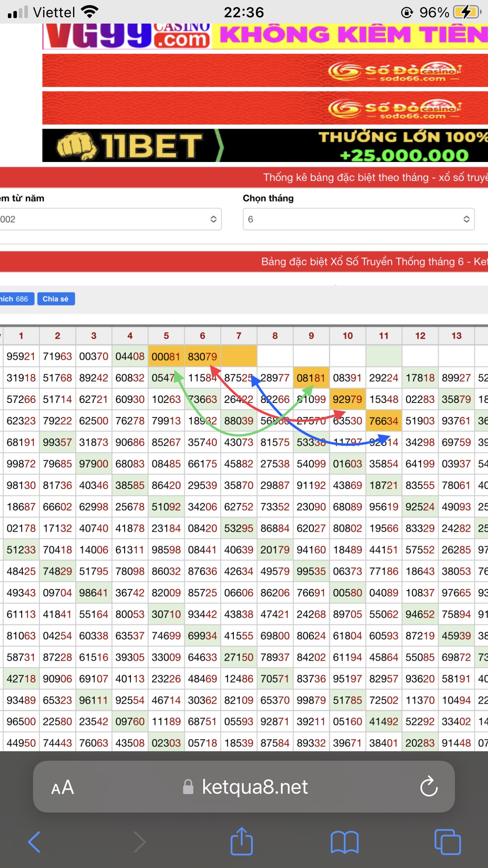Select cell 66175 in column 6
The height and width of the screenshot is (868, 488).
202,464
